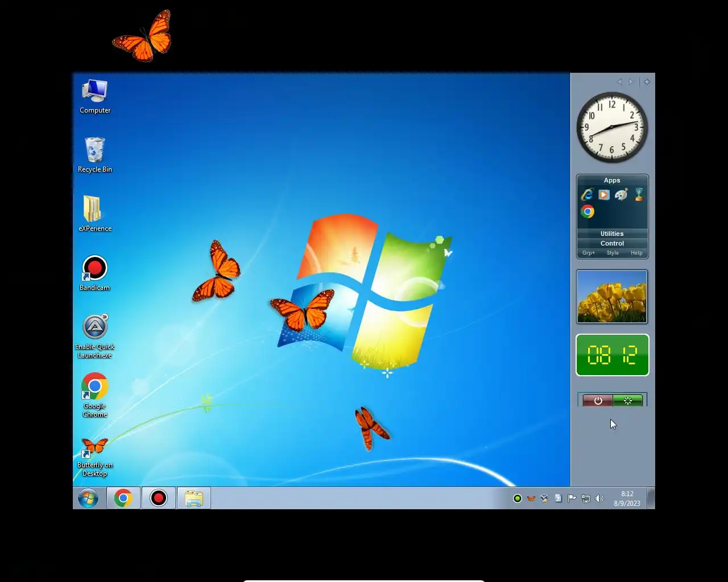Click the yellow tulips slideshow thumbnail
The width and height of the screenshot is (728, 582).
pos(612,297)
